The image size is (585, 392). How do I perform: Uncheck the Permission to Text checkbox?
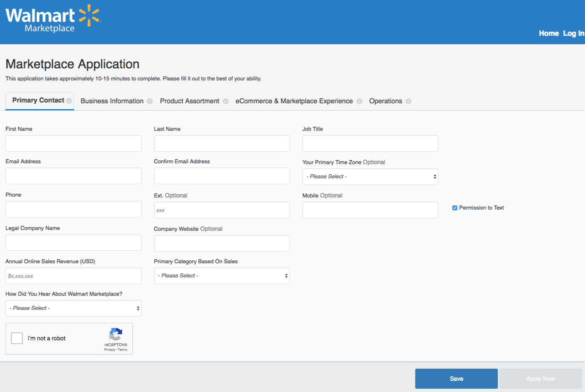(x=455, y=208)
